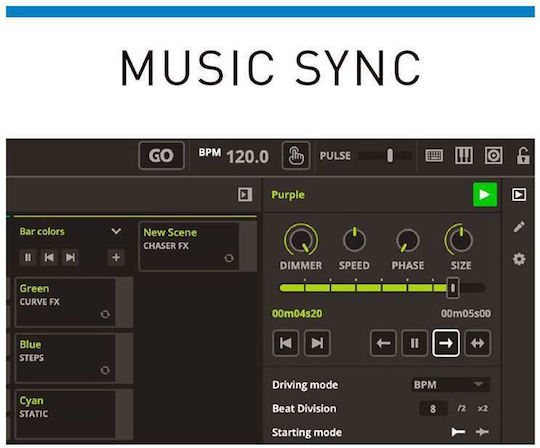The height and width of the screenshot is (448, 540).
Task: Click the panel play preview icon
Action: click(519, 195)
